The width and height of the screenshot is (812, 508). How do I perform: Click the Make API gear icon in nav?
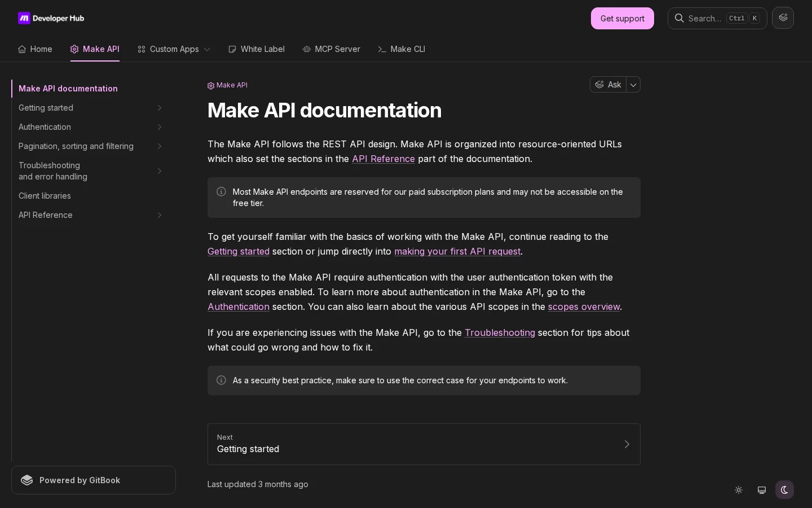(74, 49)
